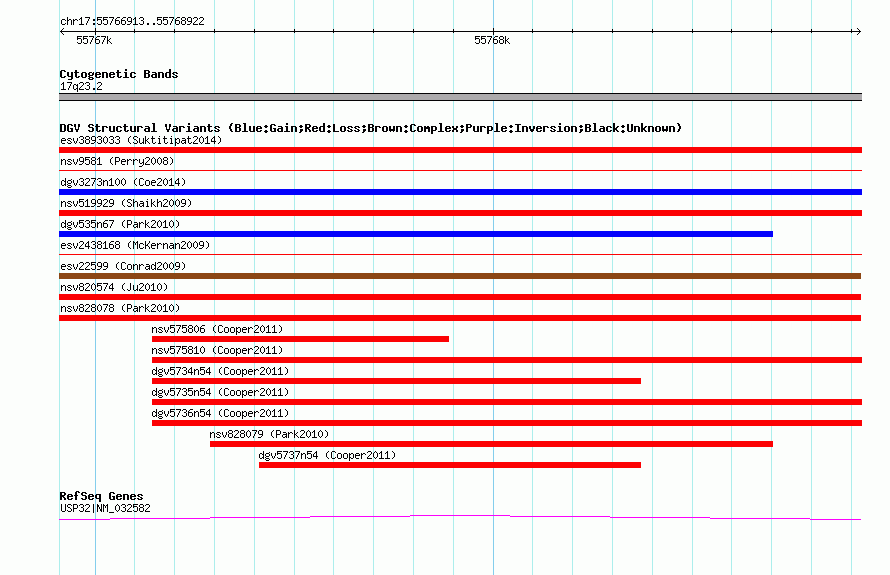Click the esv2438168 (McKernan2009) label

tap(135, 245)
